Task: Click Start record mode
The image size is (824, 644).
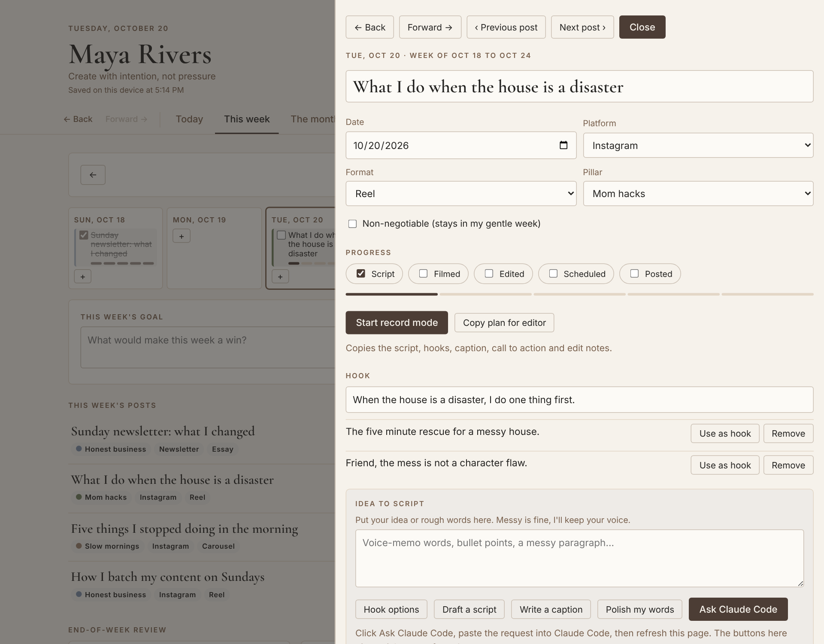Action: [x=397, y=322]
